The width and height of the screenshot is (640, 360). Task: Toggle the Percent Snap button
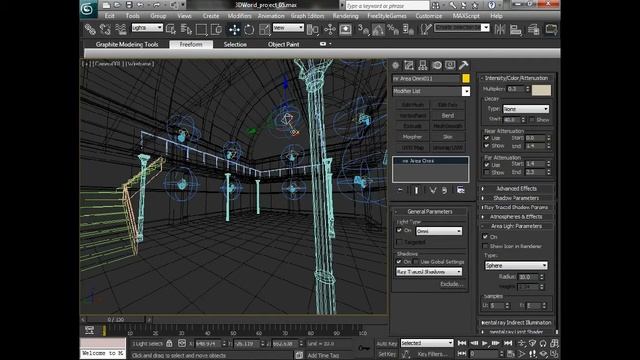tap(393, 29)
